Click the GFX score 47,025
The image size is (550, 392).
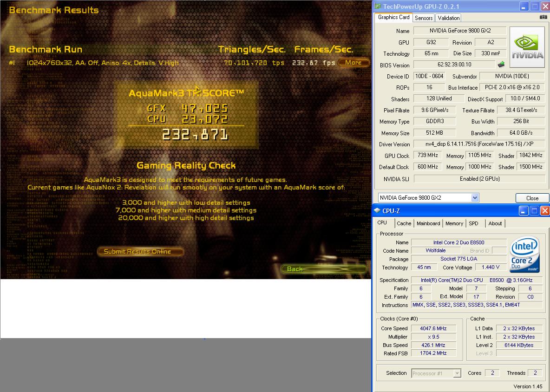pos(205,109)
